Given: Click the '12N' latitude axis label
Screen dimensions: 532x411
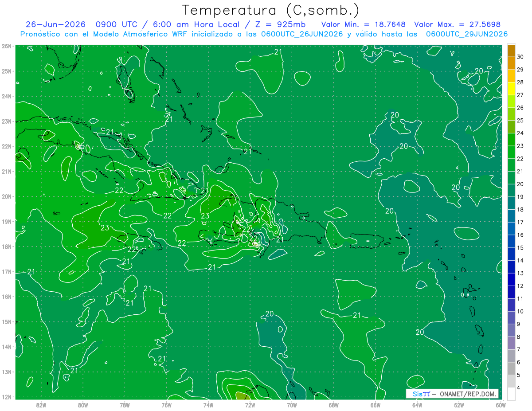Looking at the screenshot, I should click(x=6, y=397).
